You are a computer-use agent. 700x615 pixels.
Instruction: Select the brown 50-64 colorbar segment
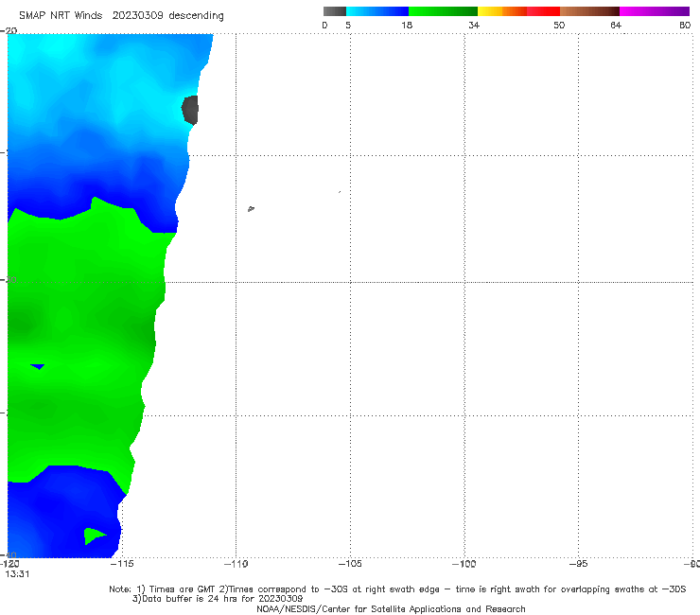tap(589, 11)
